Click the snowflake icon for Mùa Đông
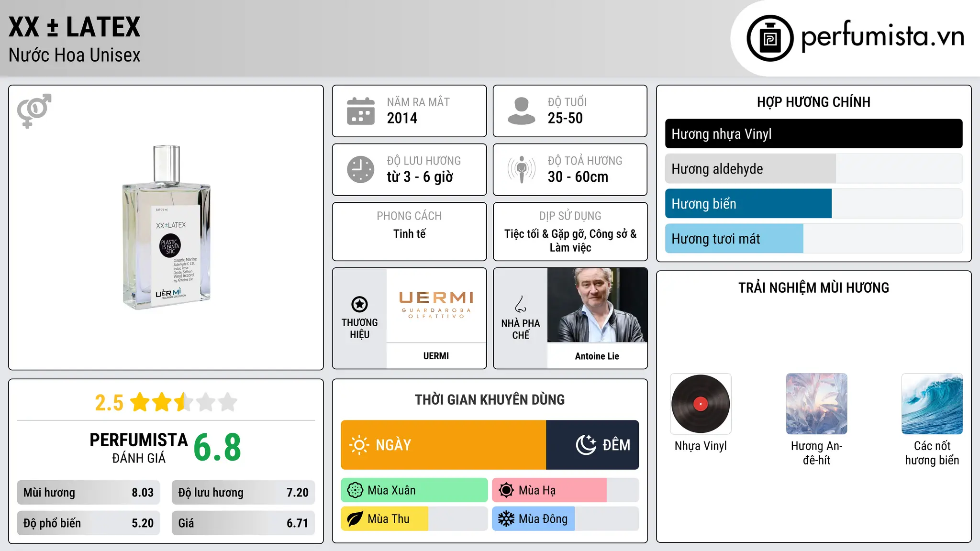Viewport: 980px width, 551px height. click(506, 519)
